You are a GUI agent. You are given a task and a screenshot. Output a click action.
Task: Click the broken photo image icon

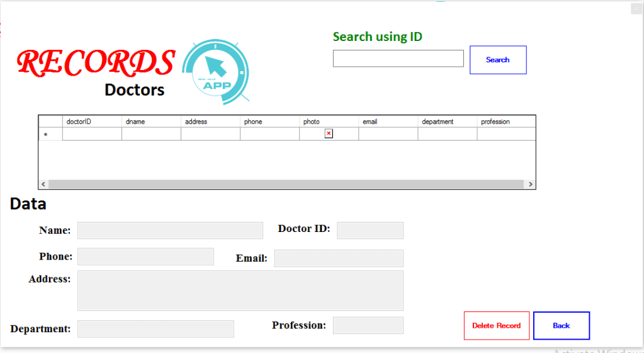[329, 134]
